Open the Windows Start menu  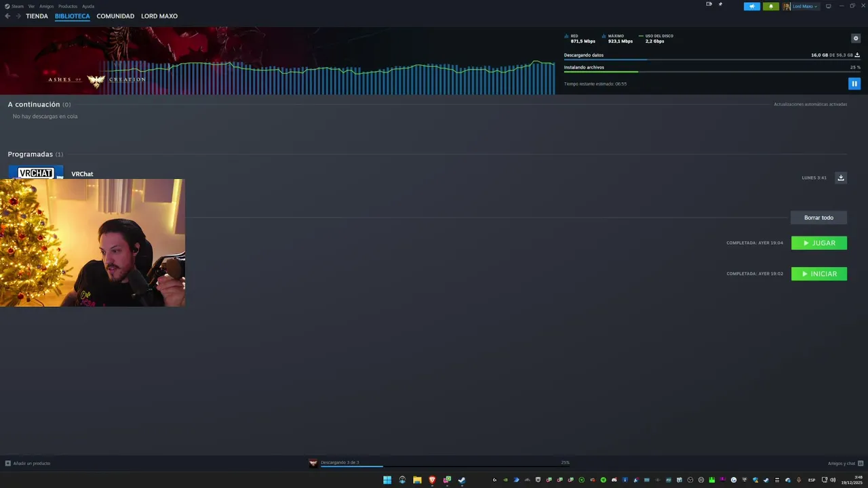click(387, 480)
